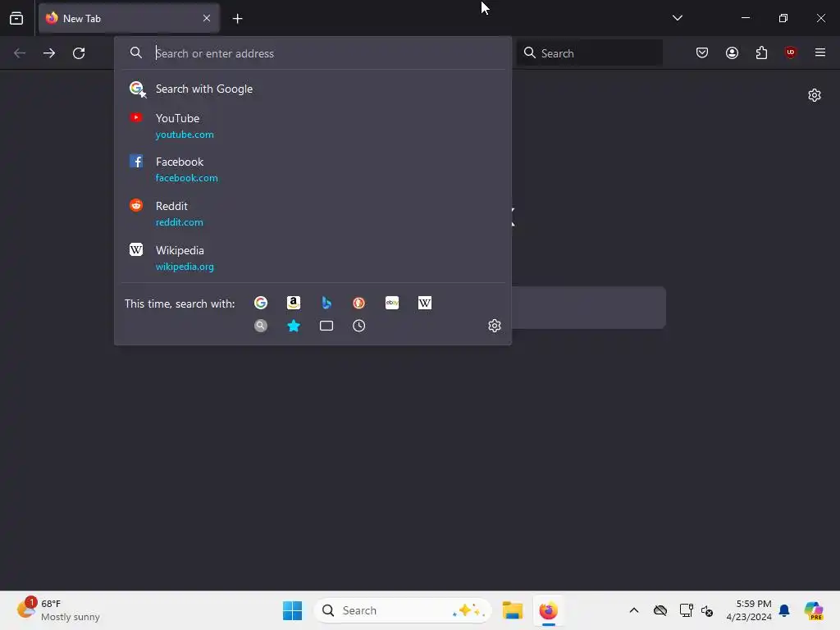Go back one page
Screen dimensions: 840x630
pos(20,53)
